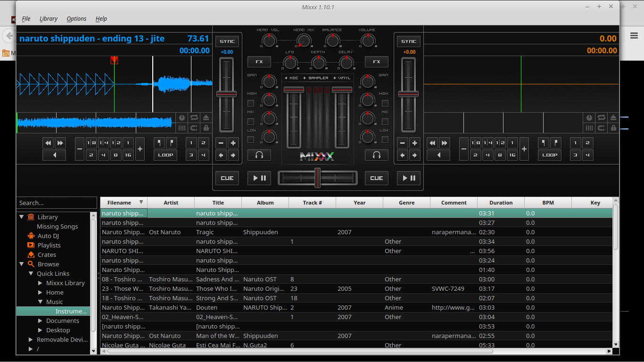Click the left channel volume fader handle

point(294,90)
